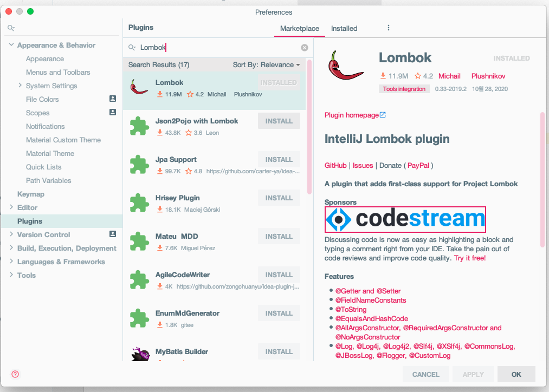The height and width of the screenshot is (392, 549).
Task: Open Material Custom Theme settings
Action: pos(63,140)
